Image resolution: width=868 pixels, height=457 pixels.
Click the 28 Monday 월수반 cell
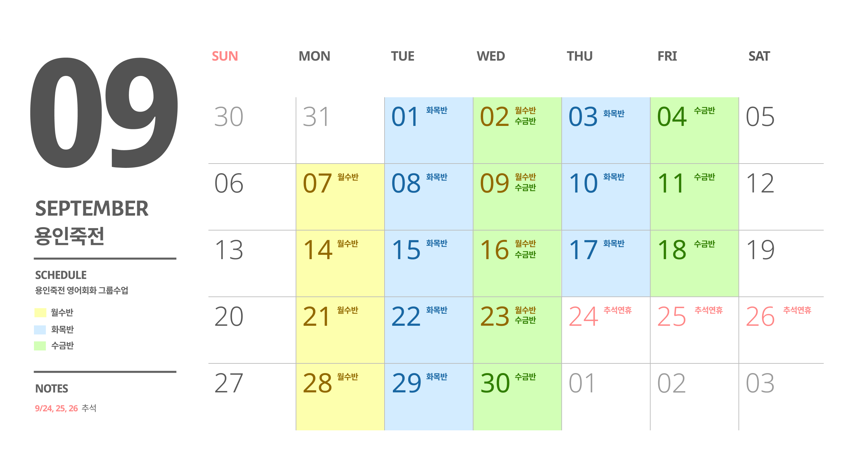pyautogui.click(x=340, y=397)
